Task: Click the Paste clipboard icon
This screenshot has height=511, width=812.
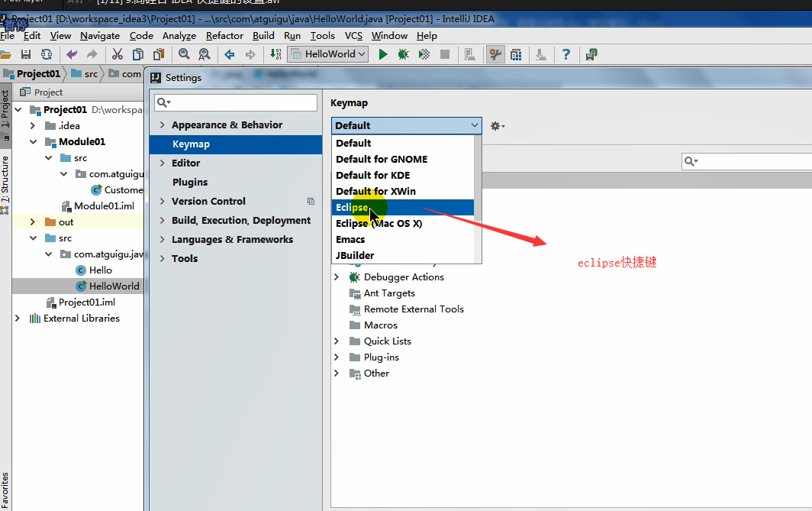Action: [x=159, y=54]
